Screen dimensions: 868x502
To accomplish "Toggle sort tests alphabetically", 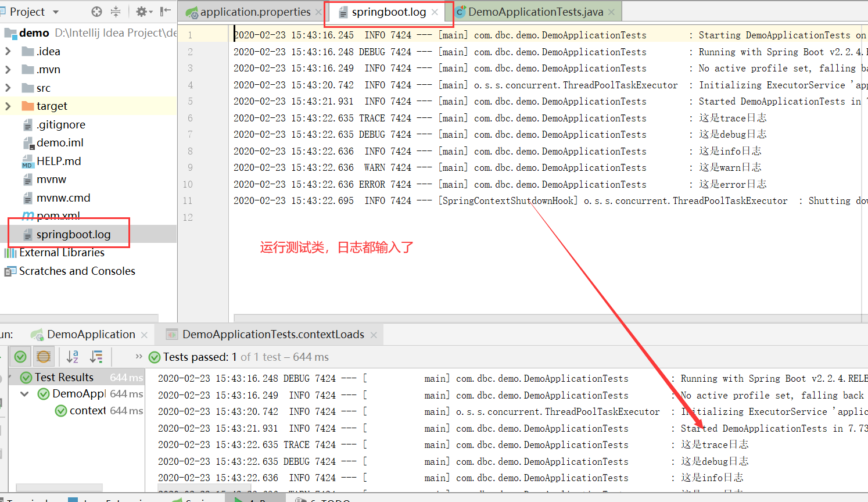I will point(73,357).
